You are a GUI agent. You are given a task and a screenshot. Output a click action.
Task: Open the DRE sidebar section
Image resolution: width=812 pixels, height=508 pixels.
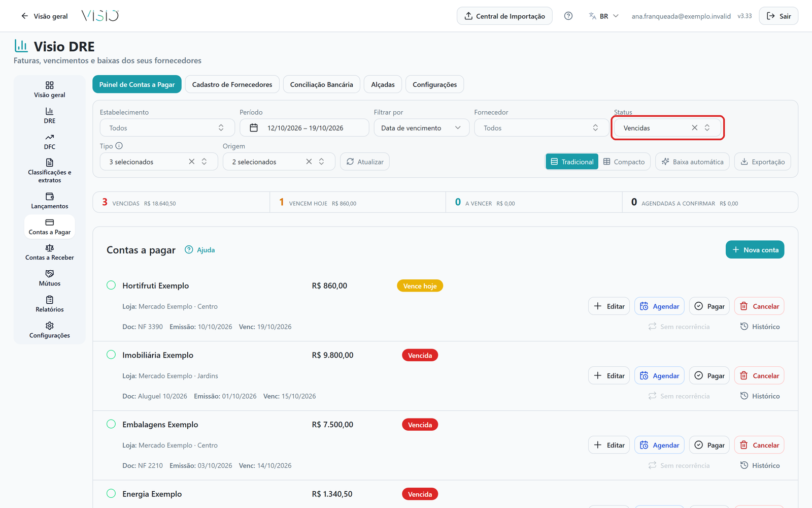pyautogui.click(x=49, y=115)
